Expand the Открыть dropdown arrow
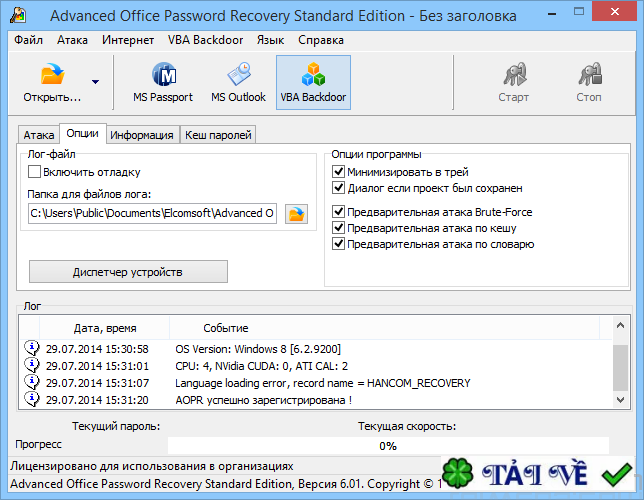The height and width of the screenshot is (500, 644). pyautogui.click(x=95, y=82)
